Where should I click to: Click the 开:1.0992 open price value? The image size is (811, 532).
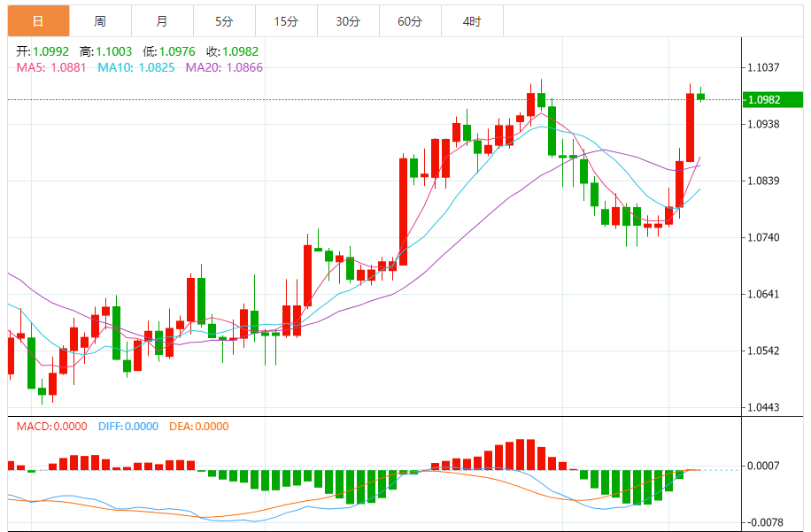tap(42, 51)
